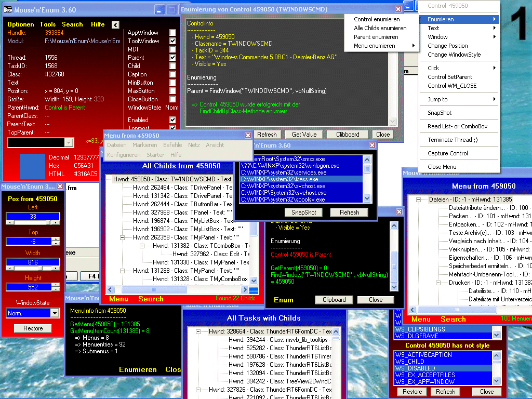Click Restore in the Pos window
Viewport: 532px width, 399px height.
coord(33,328)
